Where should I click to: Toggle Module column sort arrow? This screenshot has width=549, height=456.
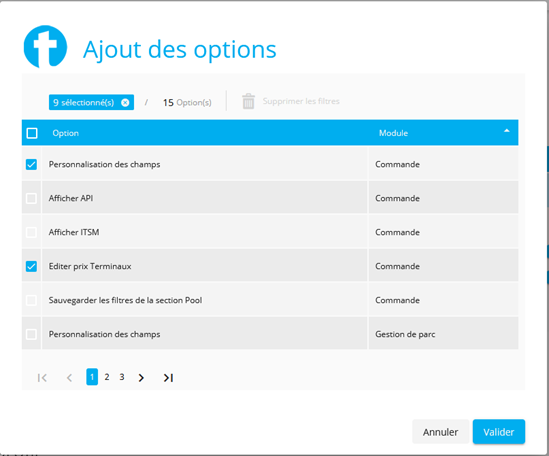[x=506, y=131]
